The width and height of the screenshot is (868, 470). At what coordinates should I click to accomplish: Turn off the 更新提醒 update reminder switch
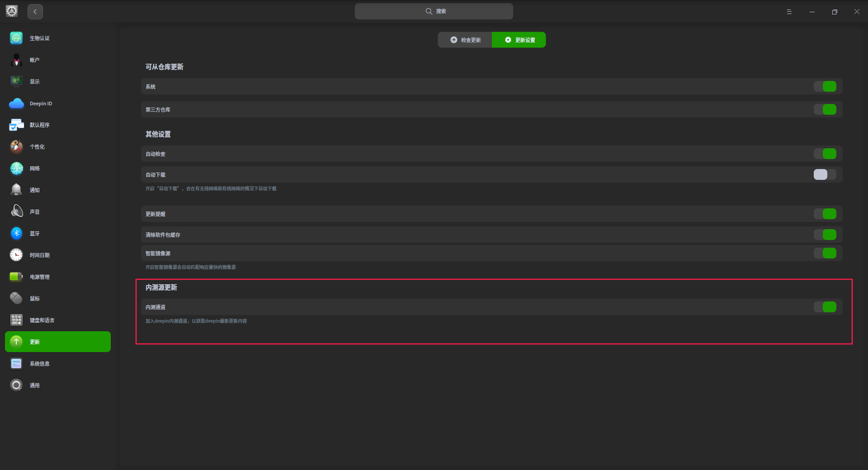point(825,214)
